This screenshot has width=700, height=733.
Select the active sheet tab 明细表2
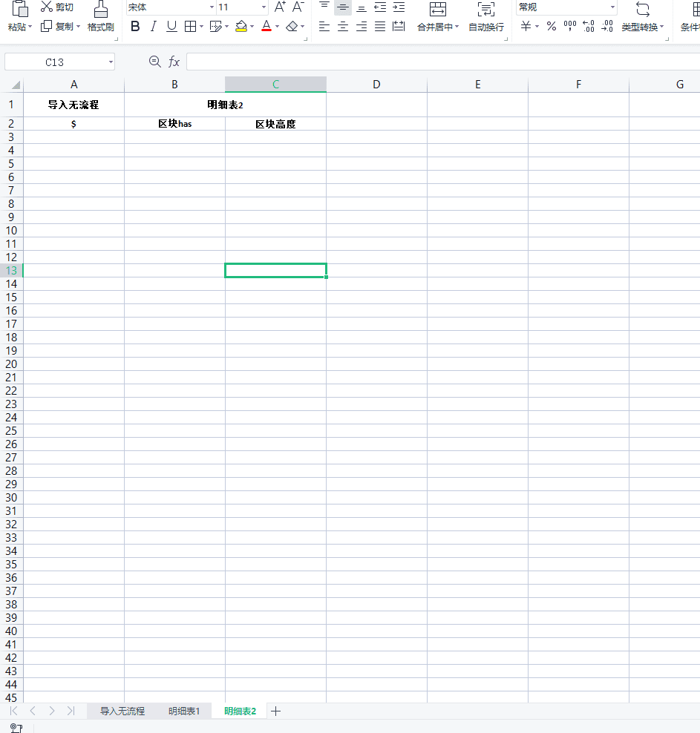click(241, 711)
